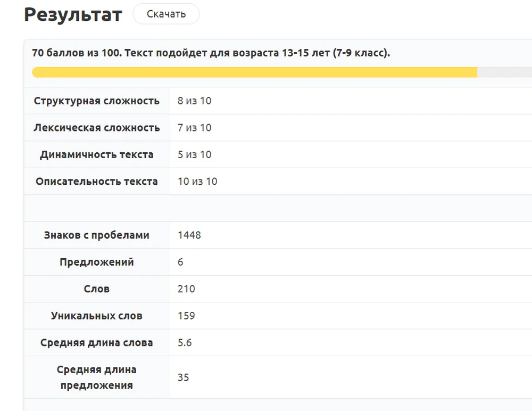Select the Динамичность текста row label
The height and width of the screenshot is (411, 532).
[x=96, y=154]
